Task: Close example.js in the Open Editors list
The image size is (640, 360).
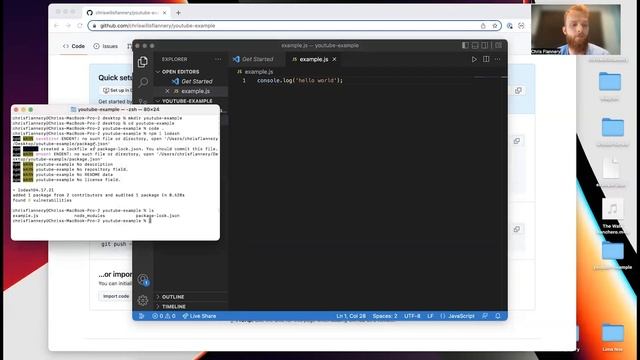Action: pyautogui.click(x=167, y=91)
